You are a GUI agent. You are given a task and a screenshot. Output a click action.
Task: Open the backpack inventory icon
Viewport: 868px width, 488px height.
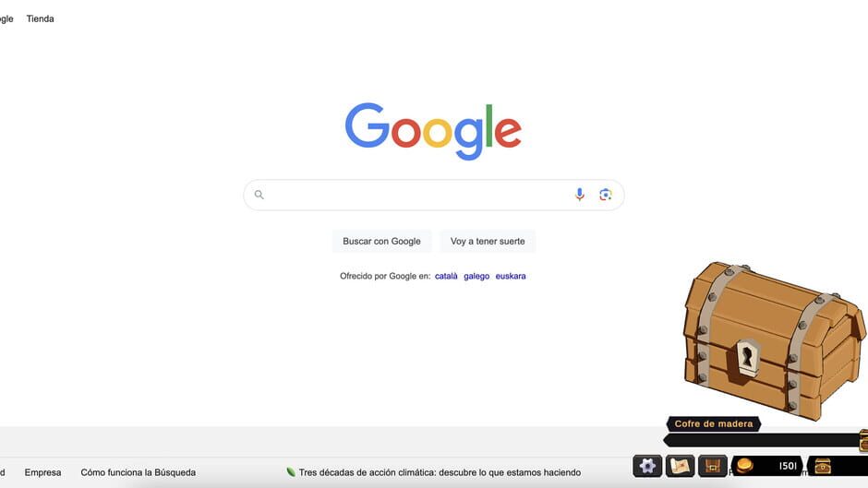(x=713, y=466)
